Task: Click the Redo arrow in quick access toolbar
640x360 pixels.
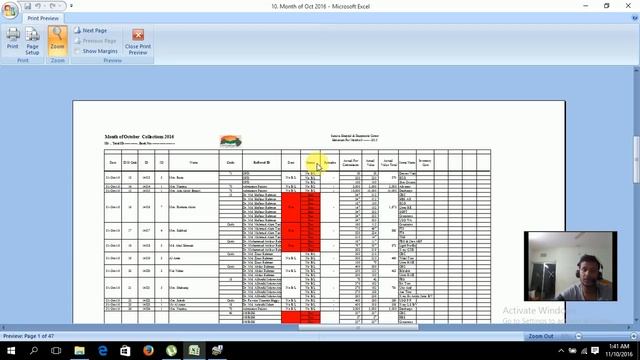Action: tap(53, 6)
